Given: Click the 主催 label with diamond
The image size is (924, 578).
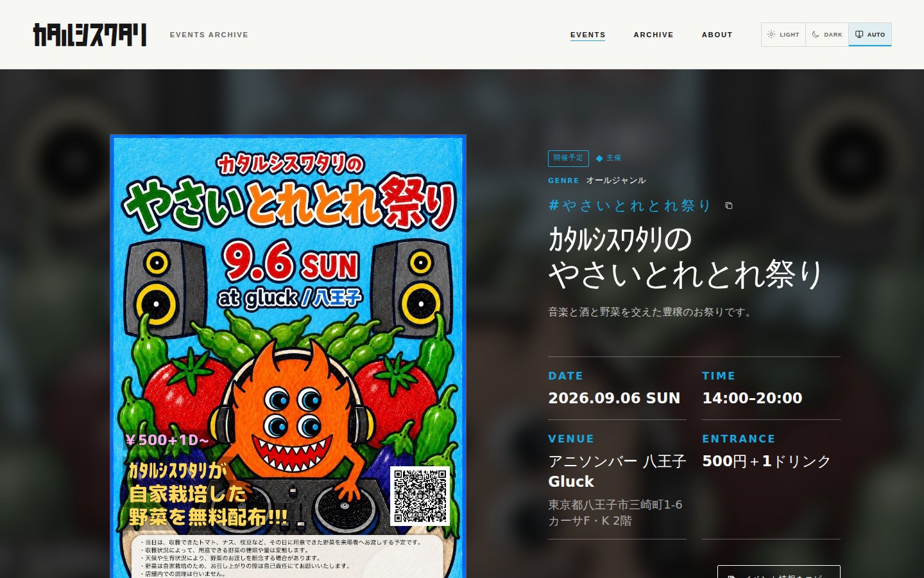Looking at the screenshot, I should [608, 158].
